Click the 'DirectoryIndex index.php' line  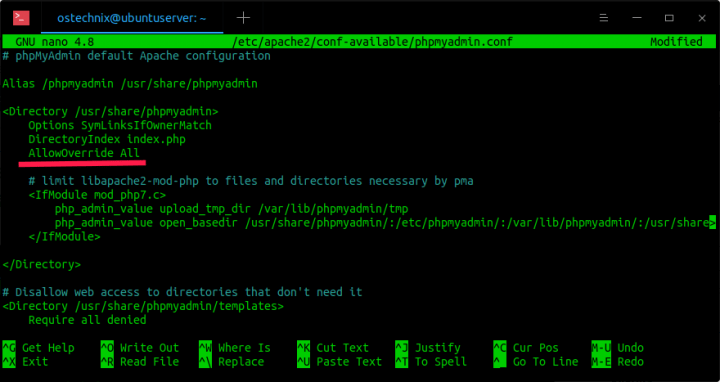[x=107, y=139]
